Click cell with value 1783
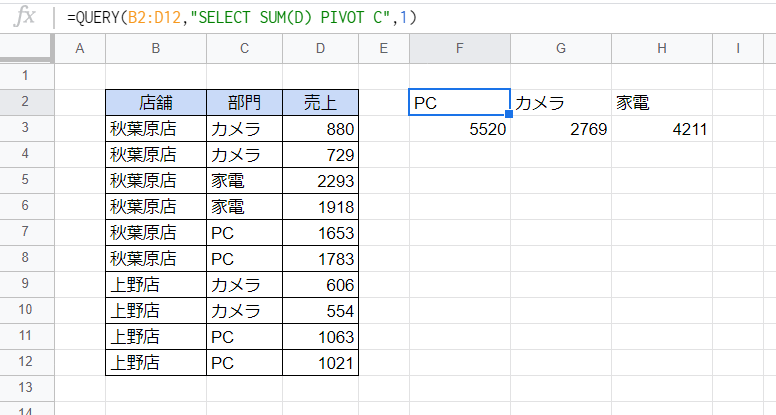 pos(320,258)
